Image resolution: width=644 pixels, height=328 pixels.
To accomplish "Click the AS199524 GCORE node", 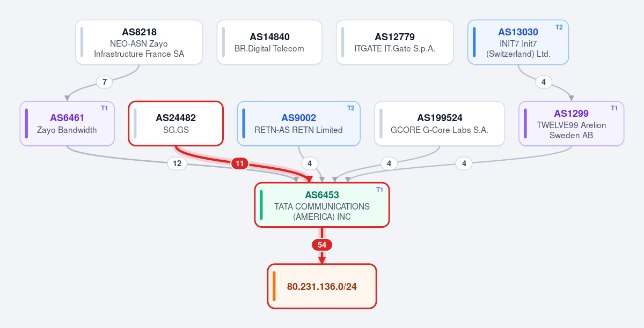I will click(x=440, y=123).
